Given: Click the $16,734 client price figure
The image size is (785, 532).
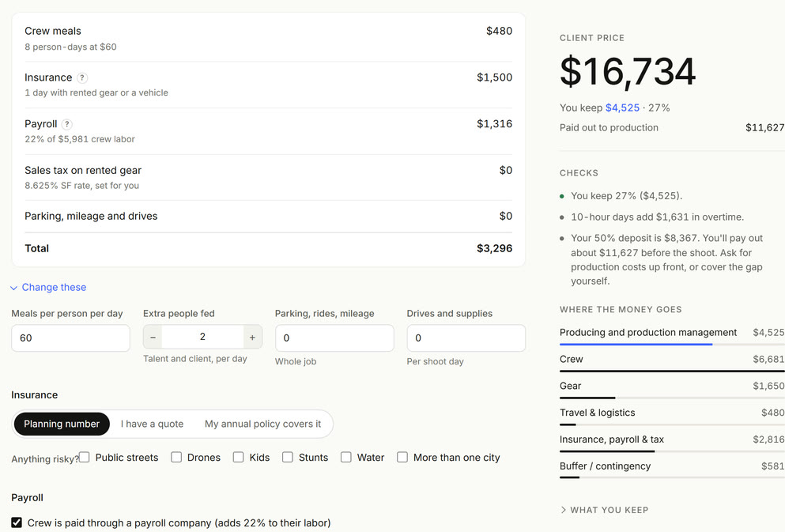Looking at the screenshot, I should click(x=628, y=72).
